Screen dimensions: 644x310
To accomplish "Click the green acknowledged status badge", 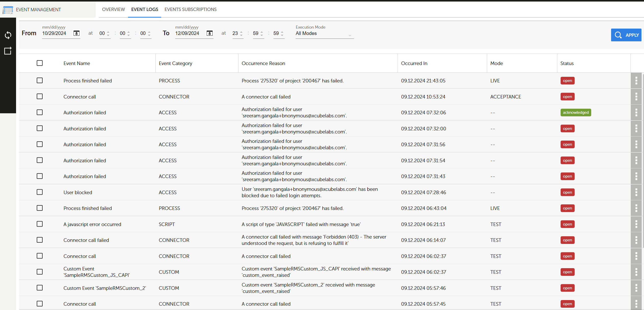I will pyautogui.click(x=576, y=113).
